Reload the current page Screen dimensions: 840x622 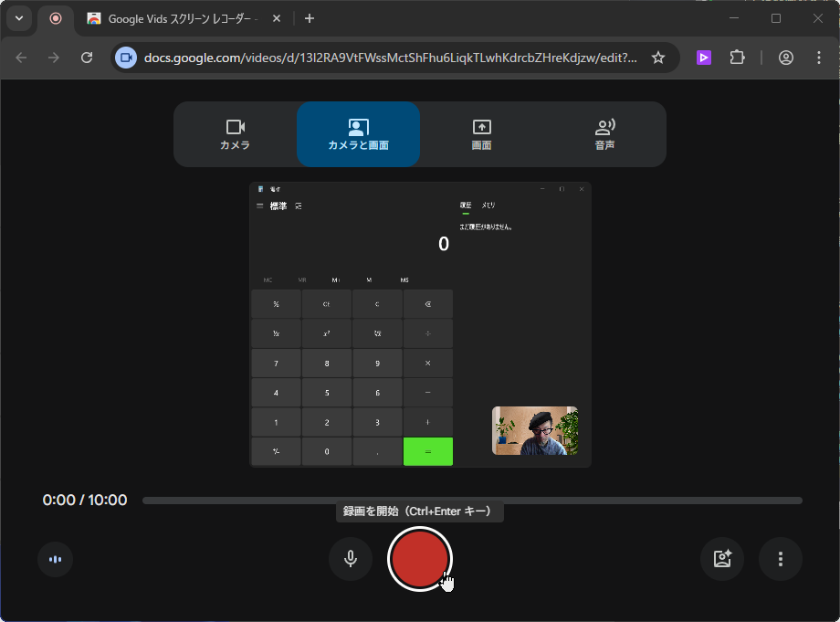[87, 58]
